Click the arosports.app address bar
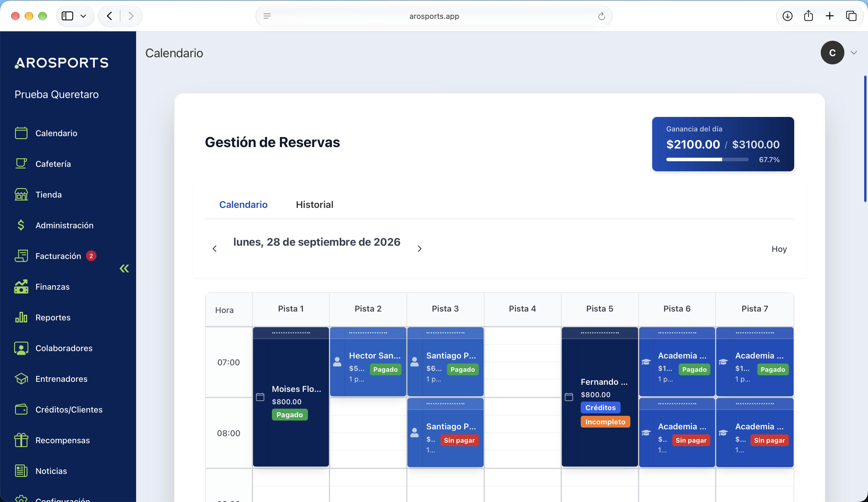This screenshot has width=868, height=502. pyautogui.click(x=434, y=16)
